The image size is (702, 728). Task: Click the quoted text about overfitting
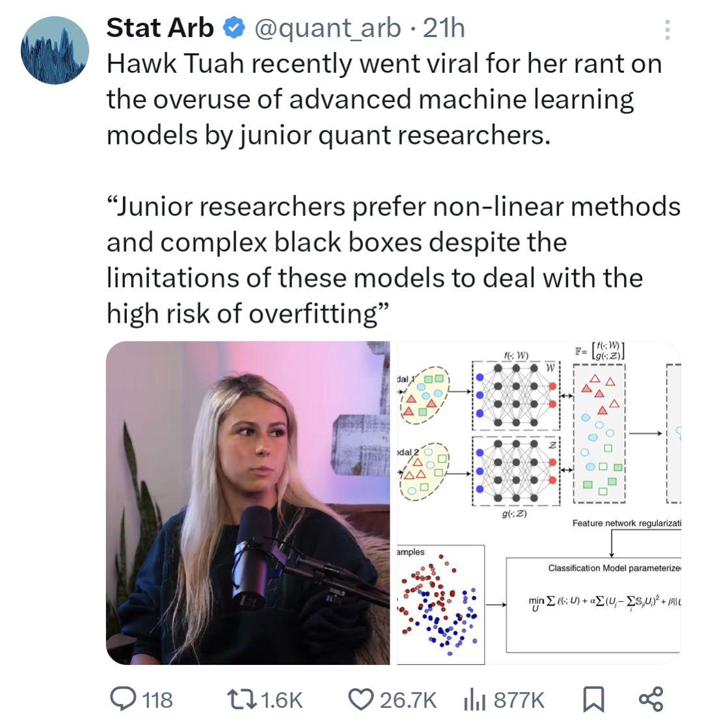coord(393,260)
